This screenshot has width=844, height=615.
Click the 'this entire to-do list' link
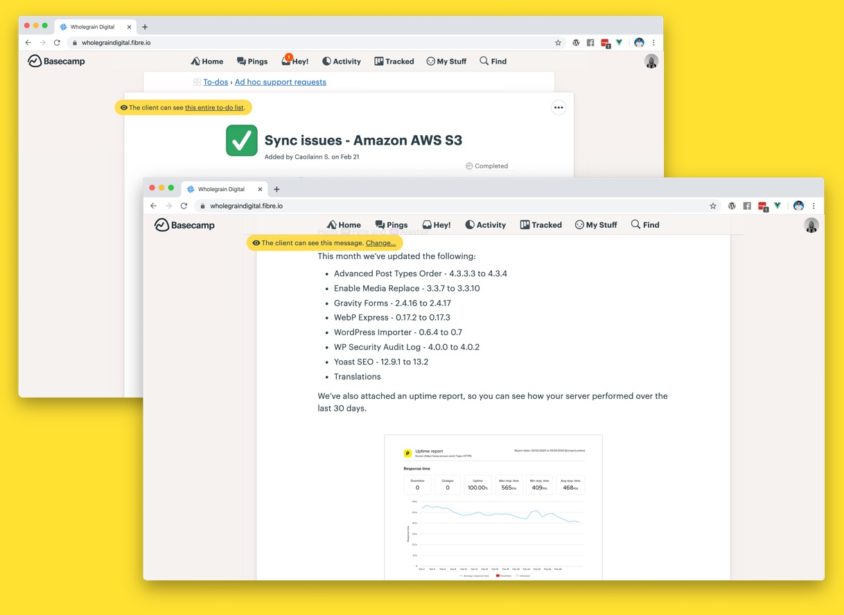click(x=214, y=108)
